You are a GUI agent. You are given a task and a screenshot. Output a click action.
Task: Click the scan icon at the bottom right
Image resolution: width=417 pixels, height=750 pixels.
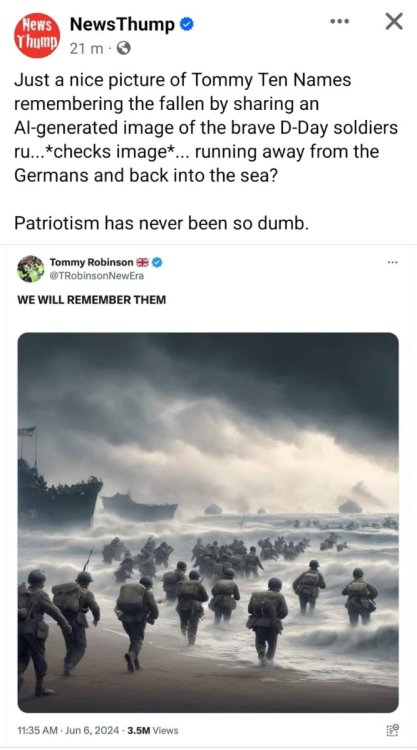[x=393, y=730]
